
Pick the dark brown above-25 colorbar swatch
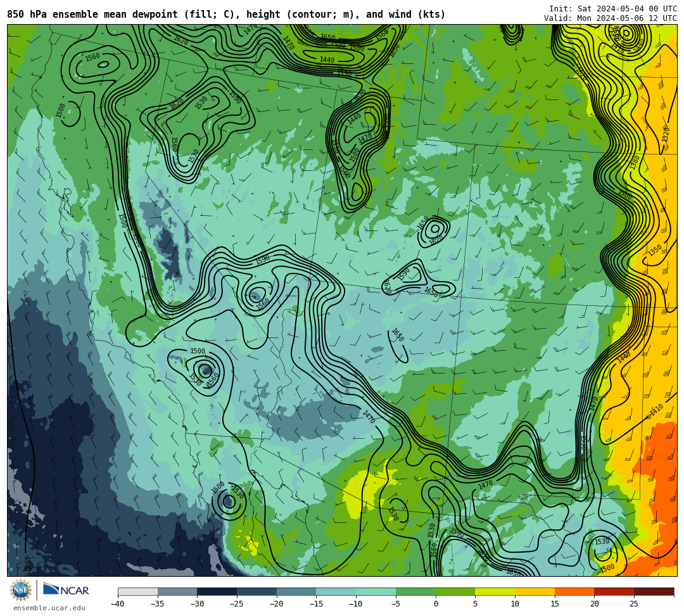click(x=654, y=591)
